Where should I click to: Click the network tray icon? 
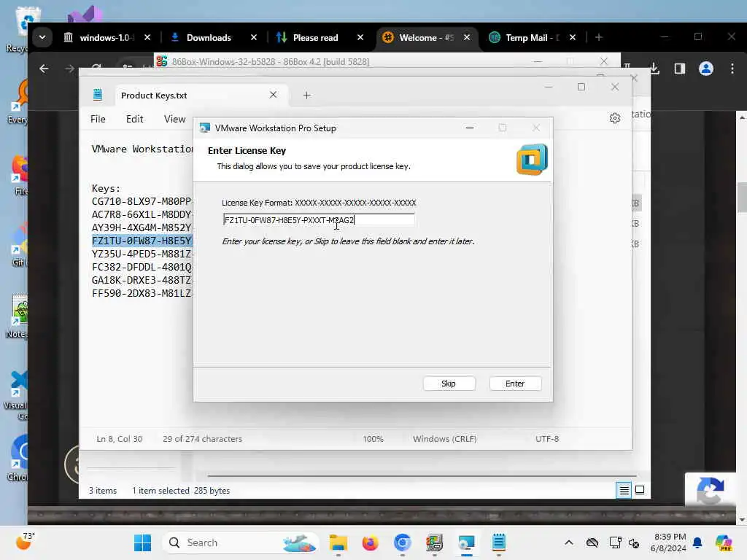(x=615, y=542)
